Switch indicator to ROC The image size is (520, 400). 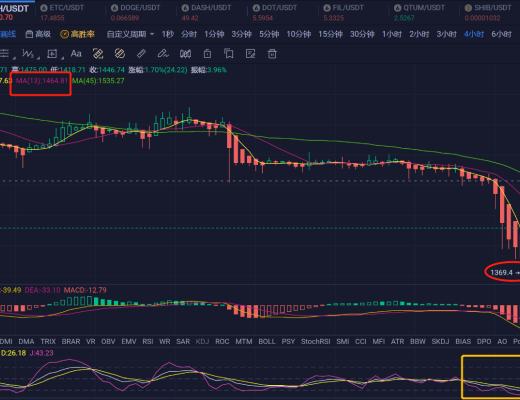click(x=222, y=342)
